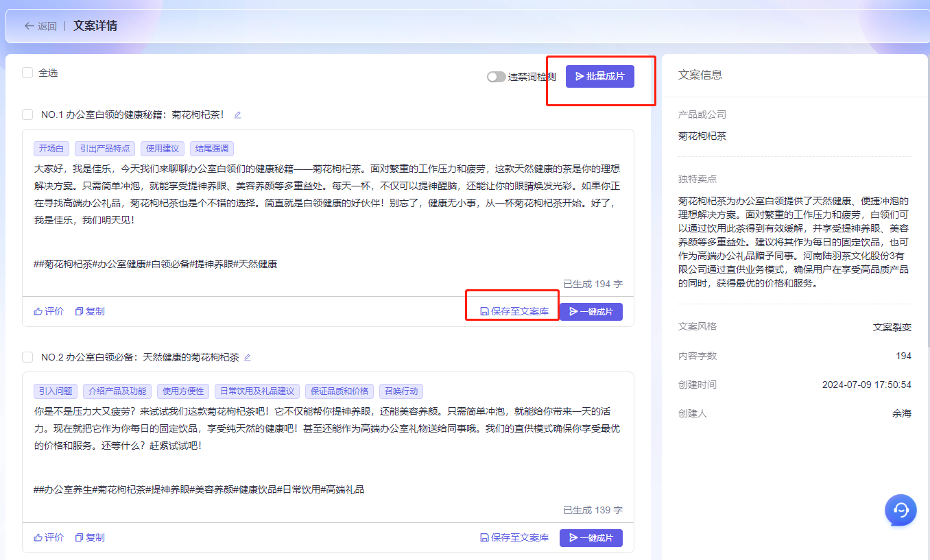Image resolution: width=930 pixels, height=560 pixels.
Task: Edit the NO.1 title with pencil icon
Action: pyautogui.click(x=238, y=115)
